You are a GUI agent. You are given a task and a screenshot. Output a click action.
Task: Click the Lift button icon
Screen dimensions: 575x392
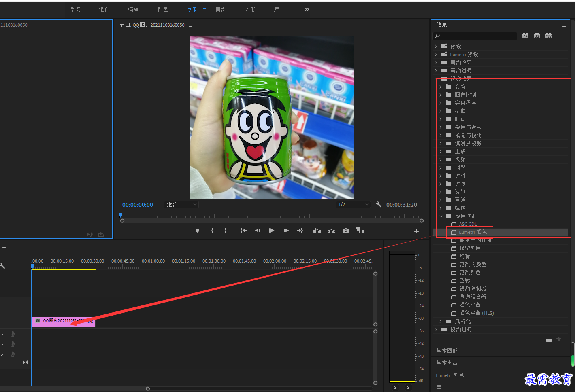pos(317,231)
